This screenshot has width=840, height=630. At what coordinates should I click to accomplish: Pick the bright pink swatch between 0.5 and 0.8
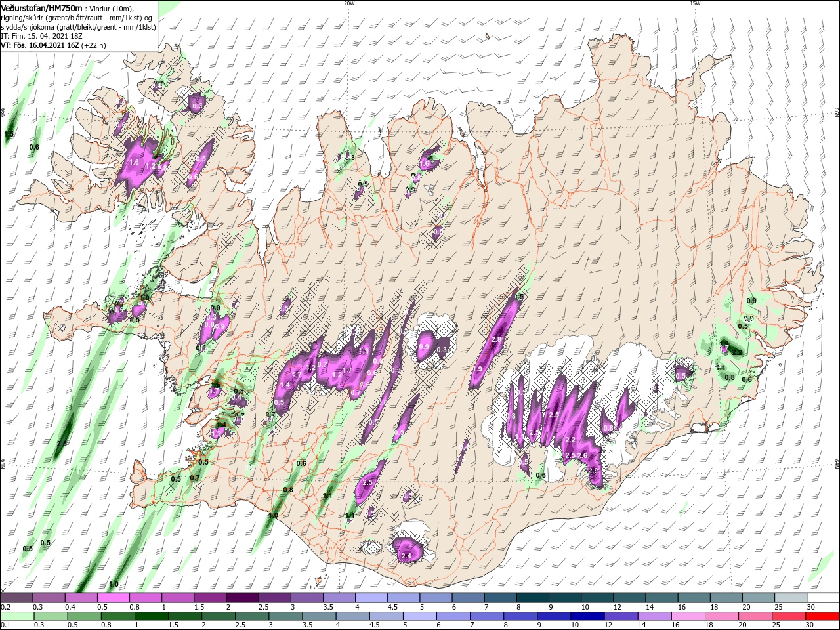[113, 598]
